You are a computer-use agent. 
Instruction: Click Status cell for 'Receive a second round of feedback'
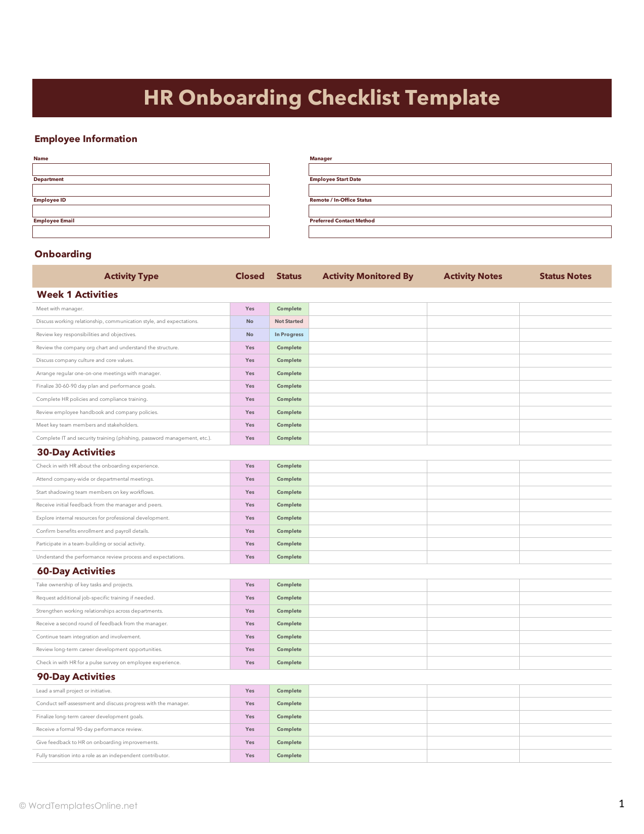[289, 624]
